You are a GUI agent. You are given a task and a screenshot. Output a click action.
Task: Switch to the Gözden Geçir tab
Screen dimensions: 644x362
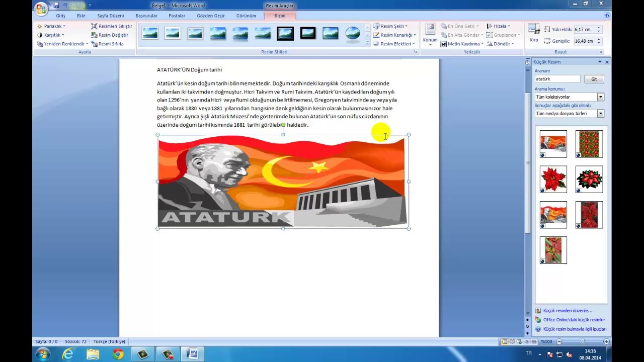pos(211,16)
